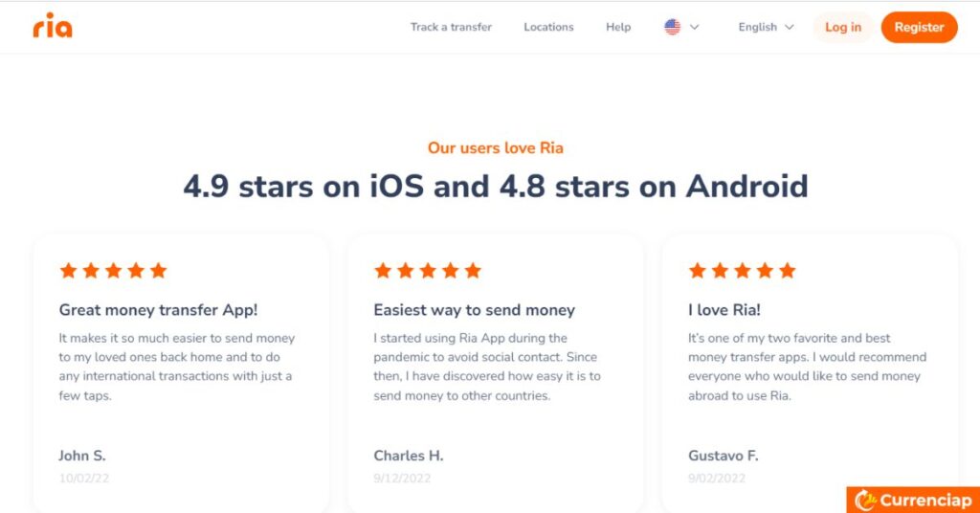The height and width of the screenshot is (513, 980).
Task: Click fifth star of Gustavo F. review
Action: click(x=788, y=271)
